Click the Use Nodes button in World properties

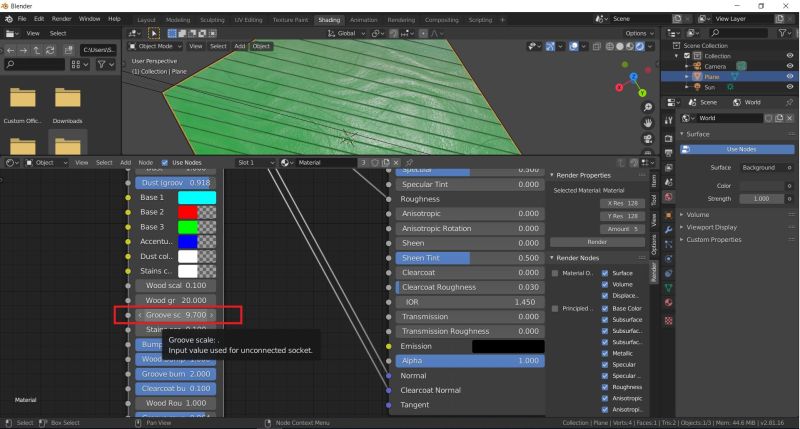[x=737, y=149]
